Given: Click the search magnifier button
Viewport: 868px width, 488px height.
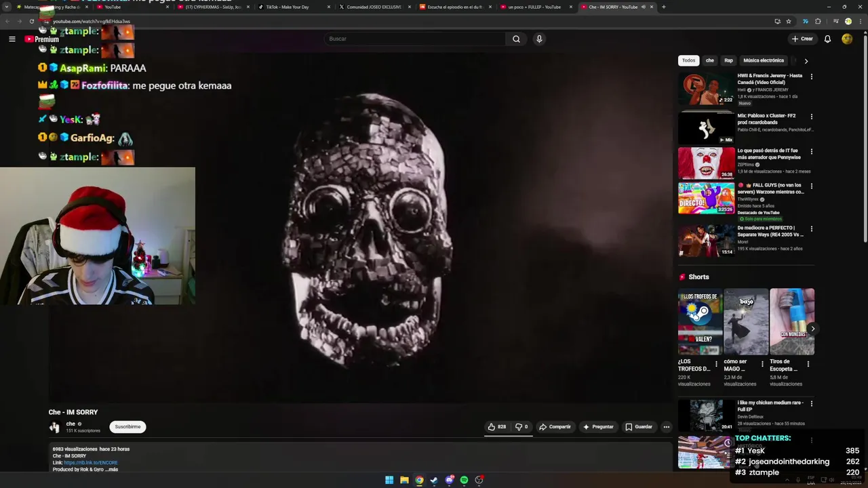Looking at the screenshot, I should click(516, 39).
